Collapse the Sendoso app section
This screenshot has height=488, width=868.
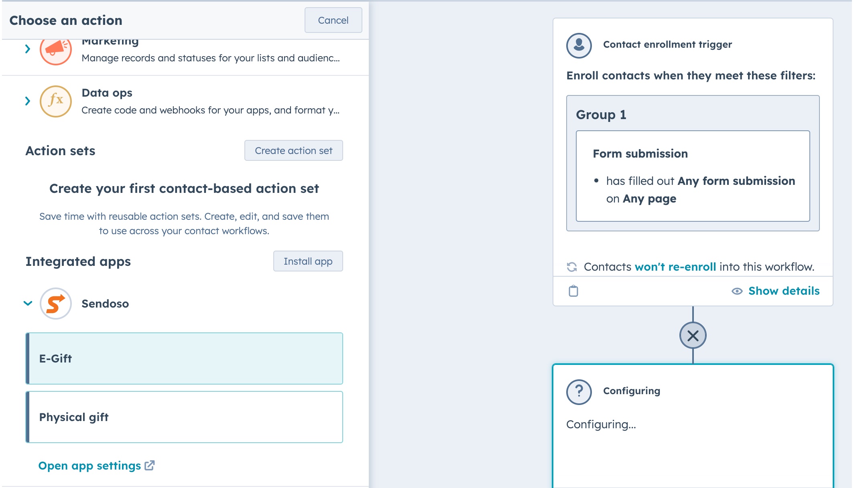coord(28,304)
